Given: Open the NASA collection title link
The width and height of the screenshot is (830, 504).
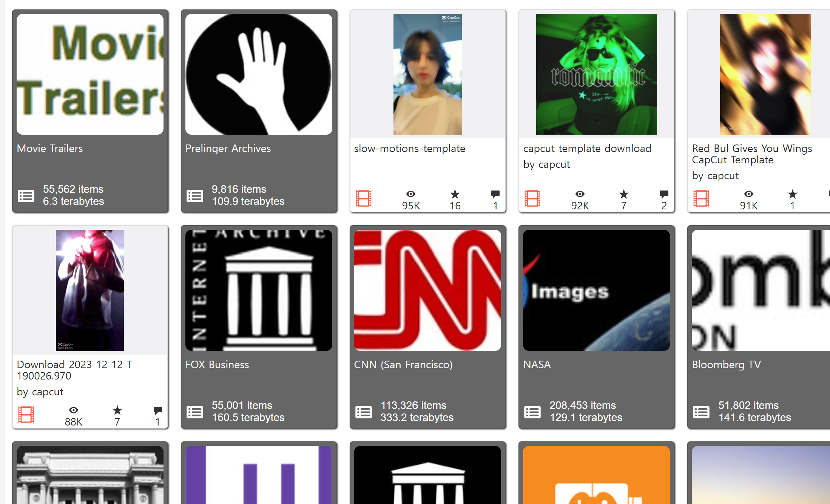Looking at the screenshot, I should pyautogui.click(x=537, y=365).
